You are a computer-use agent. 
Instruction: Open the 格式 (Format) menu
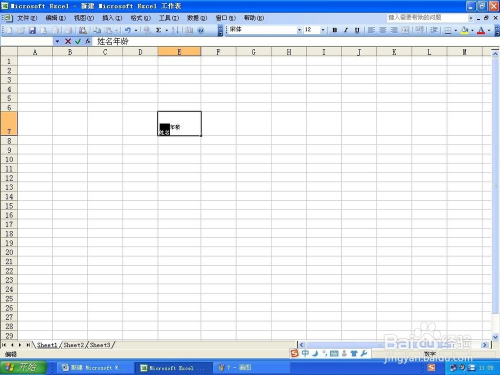tap(140, 18)
